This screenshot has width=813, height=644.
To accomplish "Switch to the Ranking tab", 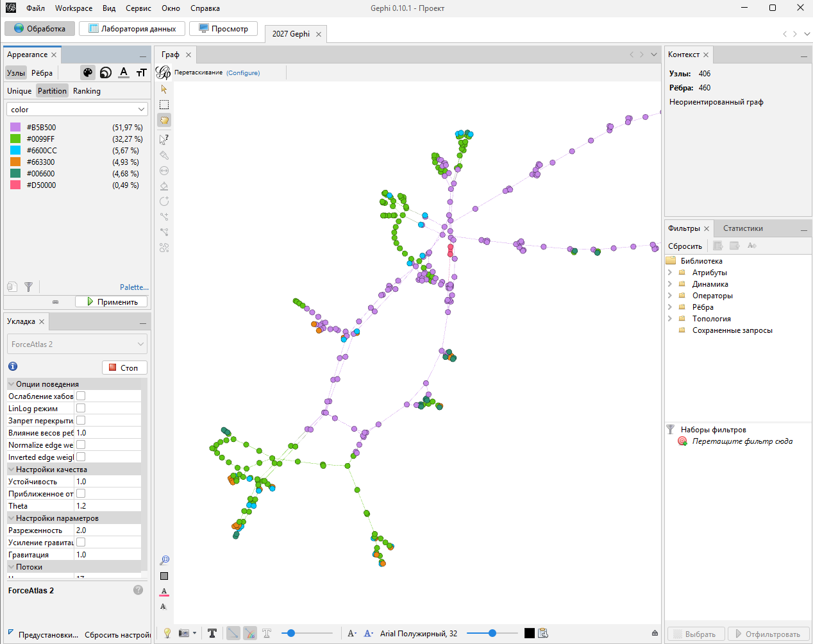I will [x=87, y=91].
